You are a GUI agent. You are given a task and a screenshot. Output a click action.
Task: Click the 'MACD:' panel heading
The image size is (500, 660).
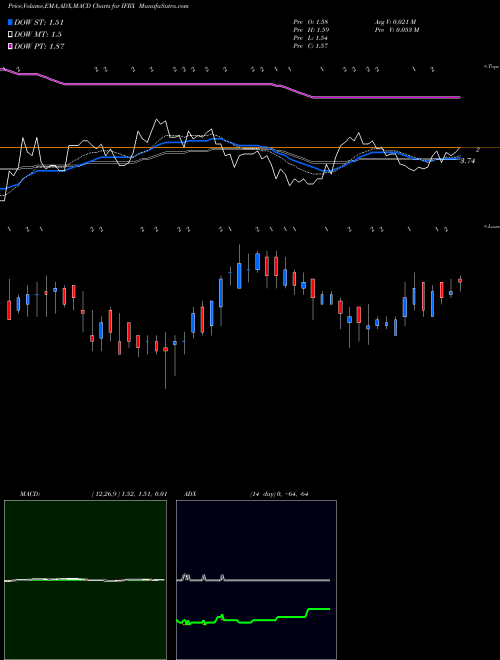tap(30, 494)
